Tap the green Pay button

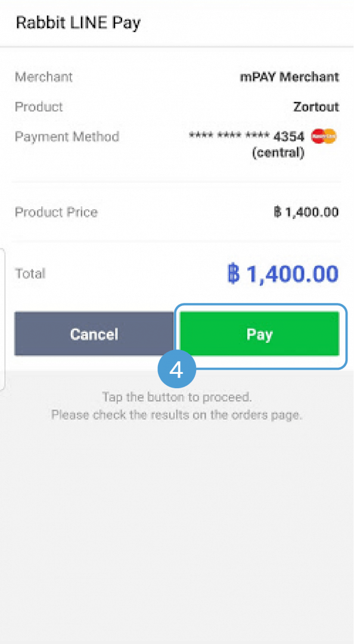[260, 333]
